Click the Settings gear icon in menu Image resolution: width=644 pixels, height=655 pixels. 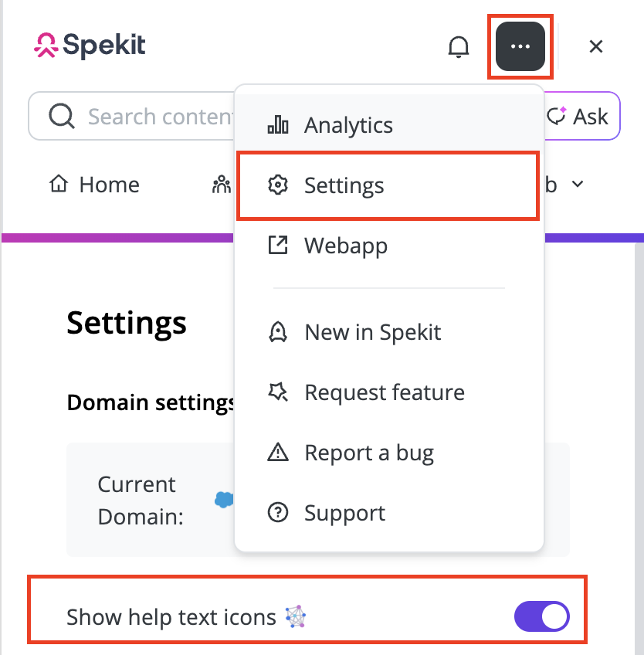(x=278, y=185)
